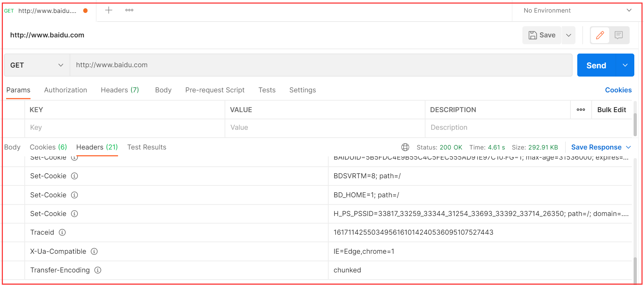Expand the Send button dropdown arrow

click(x=625, y=65)
